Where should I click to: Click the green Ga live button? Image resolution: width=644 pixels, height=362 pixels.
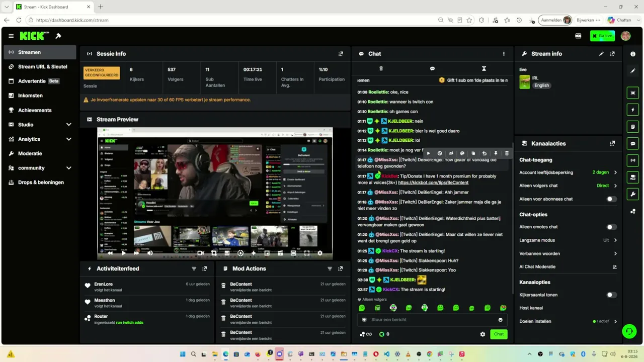[x=602, y=36]
